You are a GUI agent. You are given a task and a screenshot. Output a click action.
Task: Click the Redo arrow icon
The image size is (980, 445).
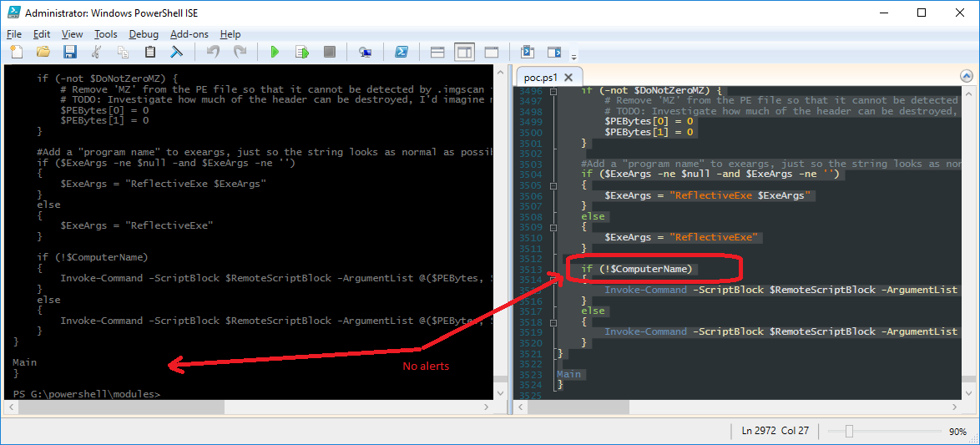coord(240,52)
